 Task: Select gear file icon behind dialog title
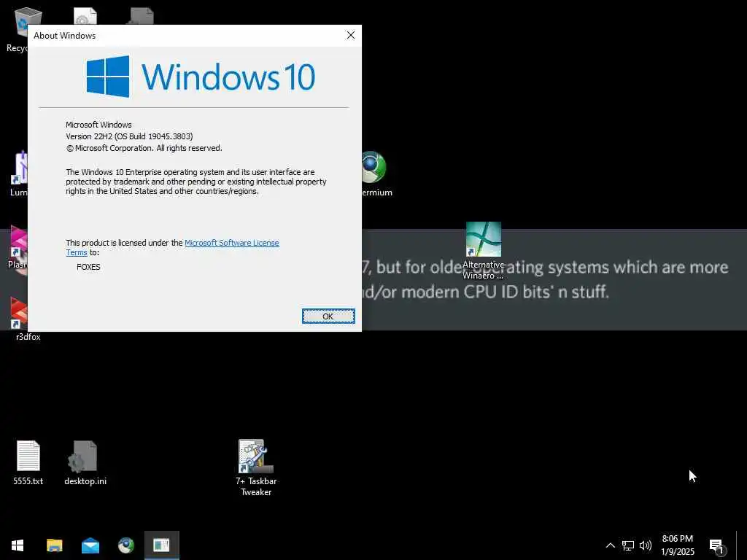pyautogui.click(x=85, y=16)
